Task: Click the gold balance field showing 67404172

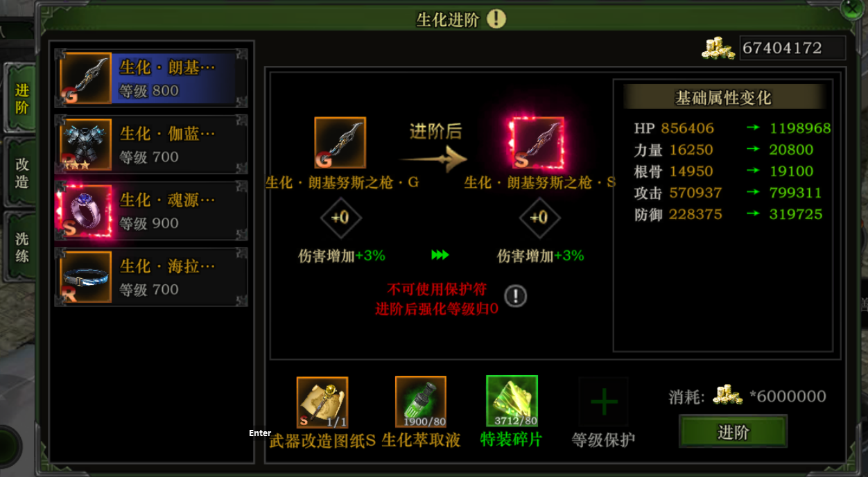Action: tap(792, 48)
